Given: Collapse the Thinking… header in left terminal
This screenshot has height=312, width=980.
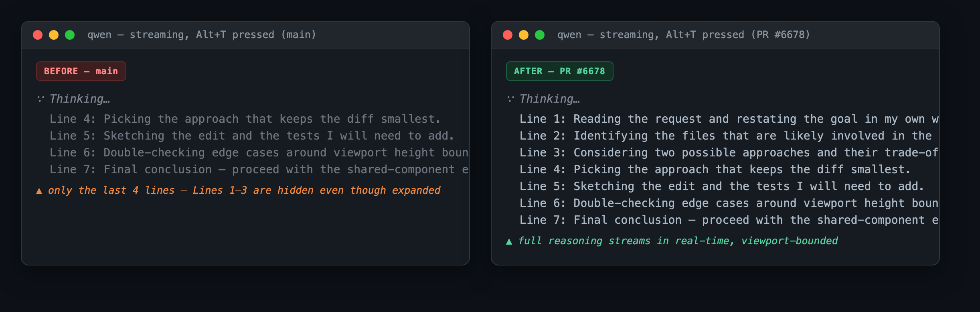Looking at the screenshot, I should pyautogui.click(x=79, y=99).
